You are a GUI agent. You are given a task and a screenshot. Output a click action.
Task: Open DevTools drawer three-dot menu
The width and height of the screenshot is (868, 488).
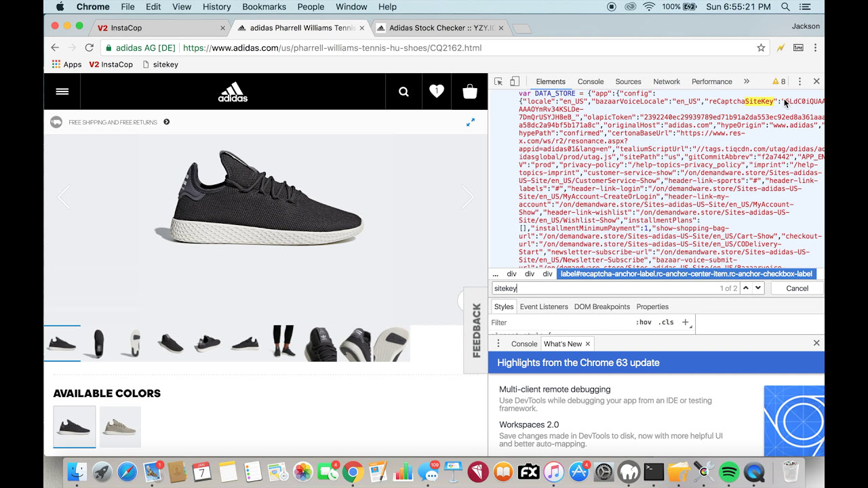[x=498, y=344]
